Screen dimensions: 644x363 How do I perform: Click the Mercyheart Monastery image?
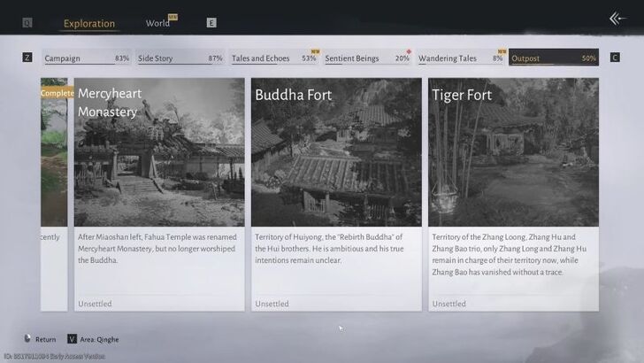tap(159, 152)
